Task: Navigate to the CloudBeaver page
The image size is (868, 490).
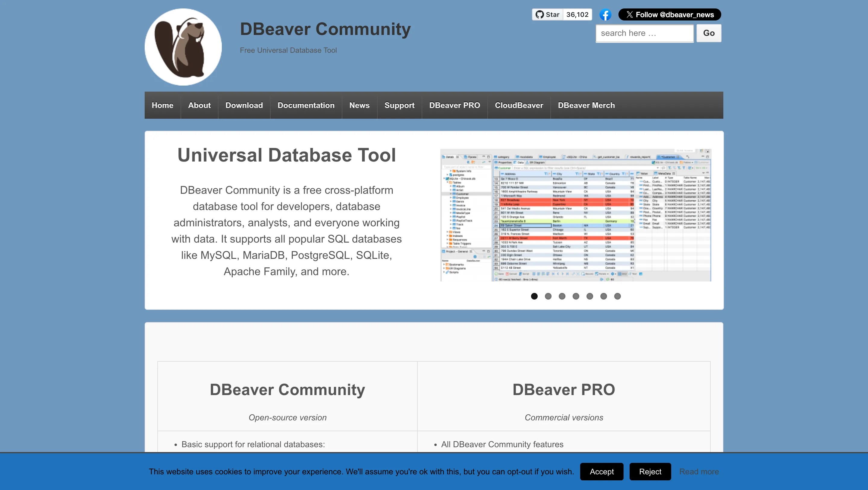Action: (x=519, y=105)
